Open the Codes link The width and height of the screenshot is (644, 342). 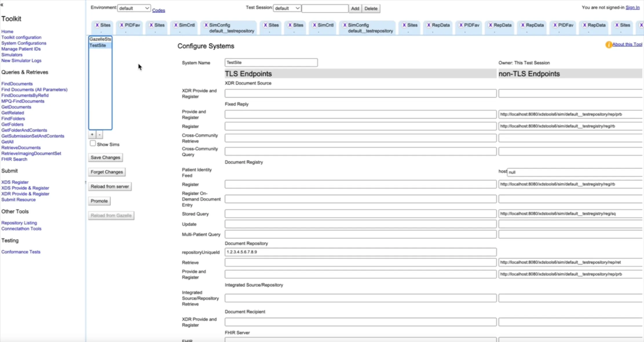click(x=158, y=10)
